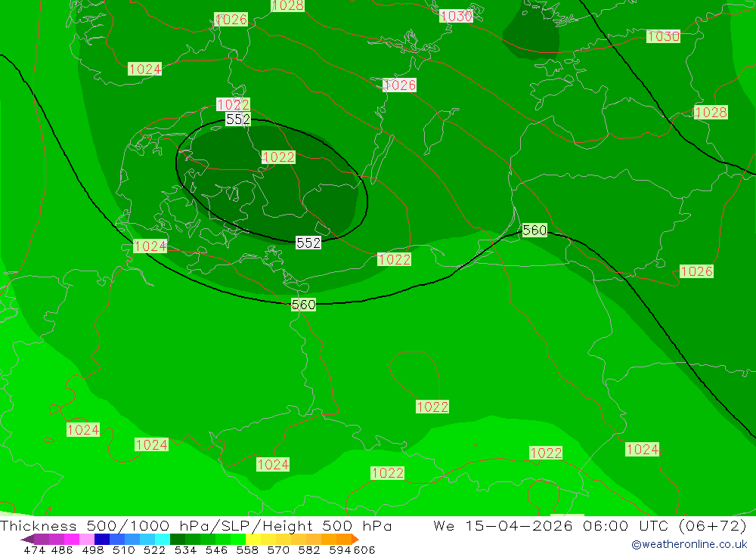Click the 534 legend value
The image size is (756, 554).
(185, 549)
